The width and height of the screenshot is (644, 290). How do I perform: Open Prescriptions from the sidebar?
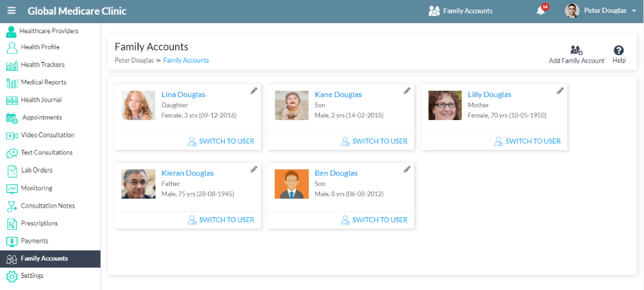(39, 224)
